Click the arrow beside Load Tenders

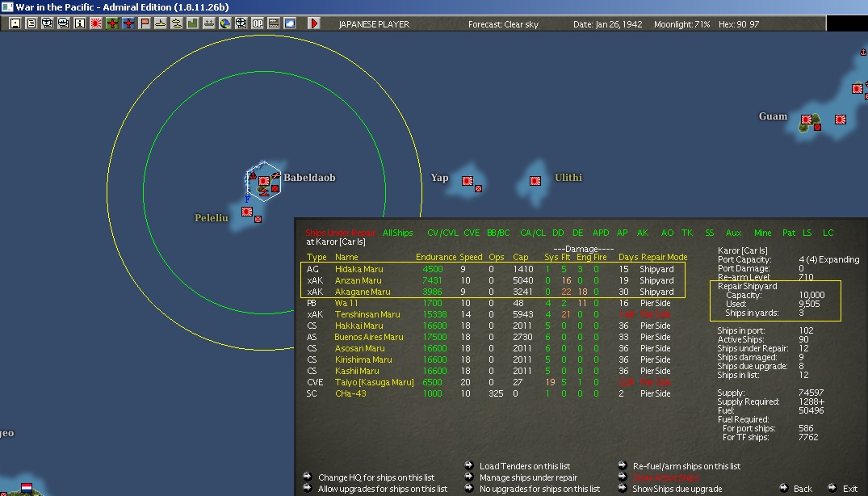tap(469, 465)
